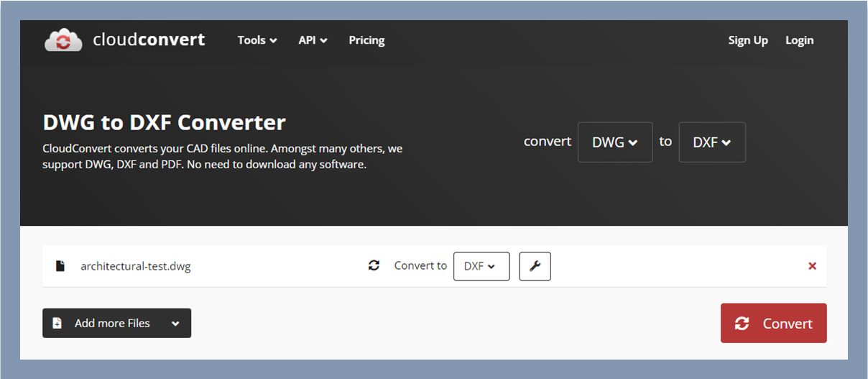Click the refresh arrows icon before Convert to
868x379 pixels.
tap(374, 265)
